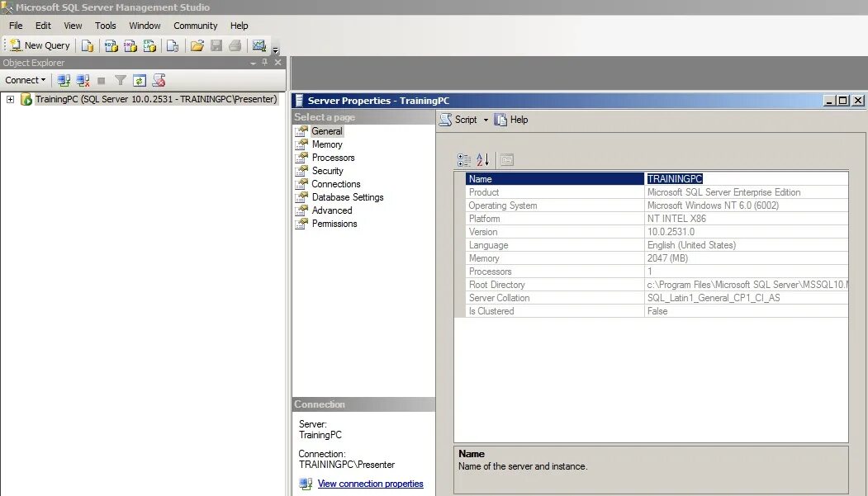868x496 pixels.
Task: Open the Tools menu
Action: (x=105, y=26)
